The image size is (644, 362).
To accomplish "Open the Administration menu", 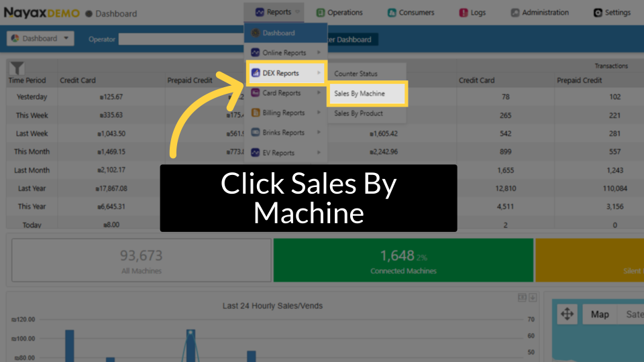I will [539, 13].
